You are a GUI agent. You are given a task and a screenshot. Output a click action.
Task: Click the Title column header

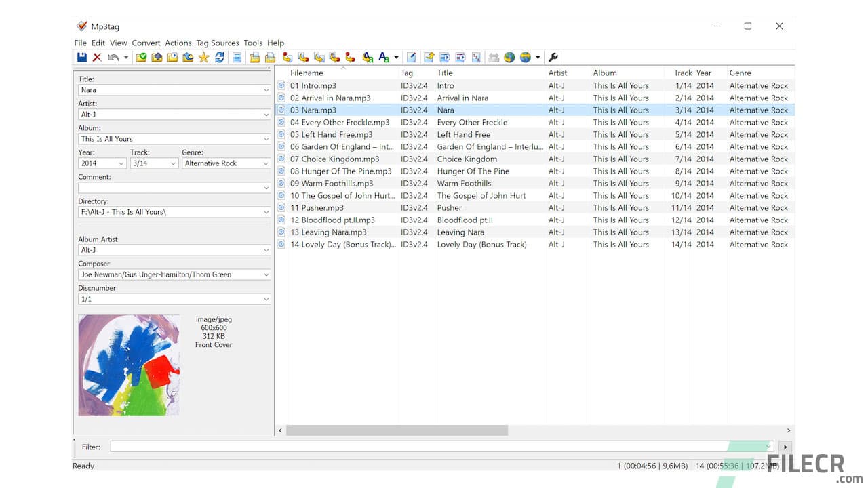pyautogui.click(x=446, y=73)
